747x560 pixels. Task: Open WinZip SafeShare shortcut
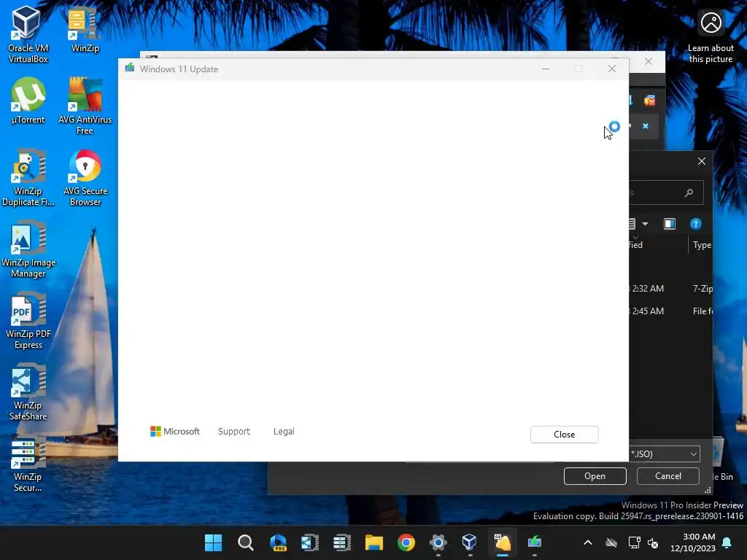[28, 392]
